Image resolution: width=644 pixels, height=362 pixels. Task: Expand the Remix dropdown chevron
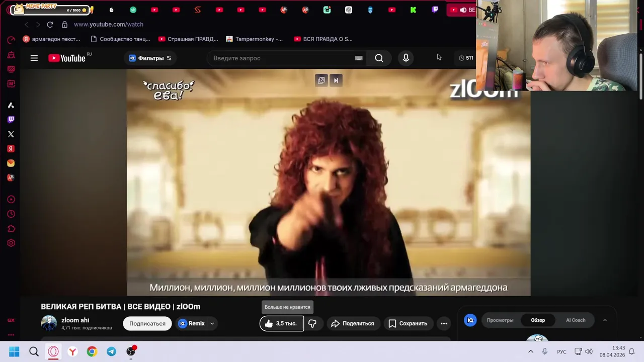[x=212, y=323]
